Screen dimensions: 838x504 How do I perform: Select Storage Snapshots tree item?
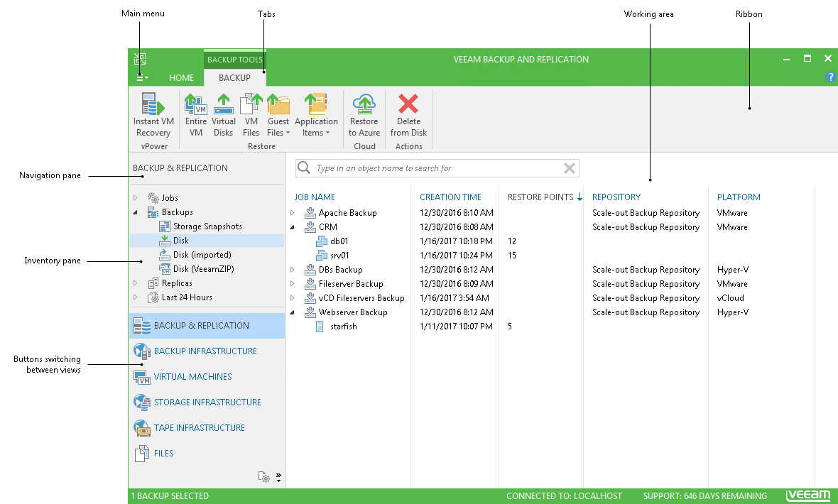point(207,226)
